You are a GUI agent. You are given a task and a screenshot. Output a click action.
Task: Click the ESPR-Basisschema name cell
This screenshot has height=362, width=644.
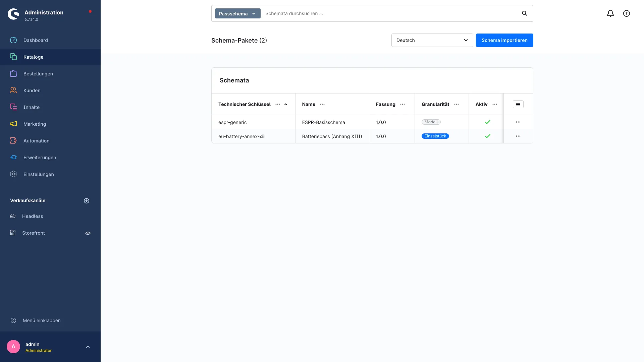(332, 122)
